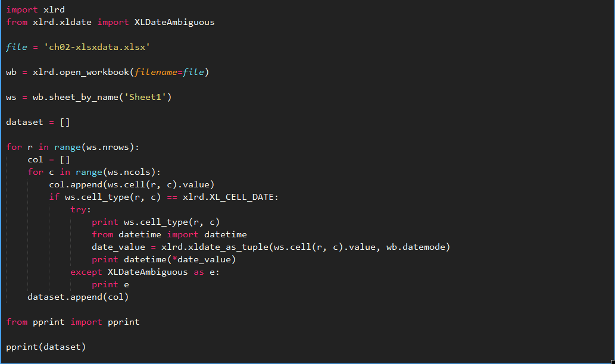Click the pprint(dataset) line
Screen dimensions: 615x364
[46, 347]
